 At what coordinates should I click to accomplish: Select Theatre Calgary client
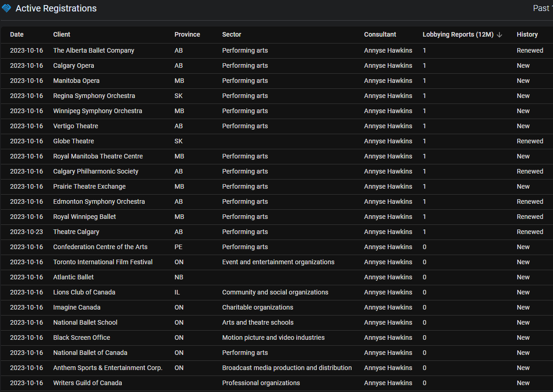[x=76, y=232]
